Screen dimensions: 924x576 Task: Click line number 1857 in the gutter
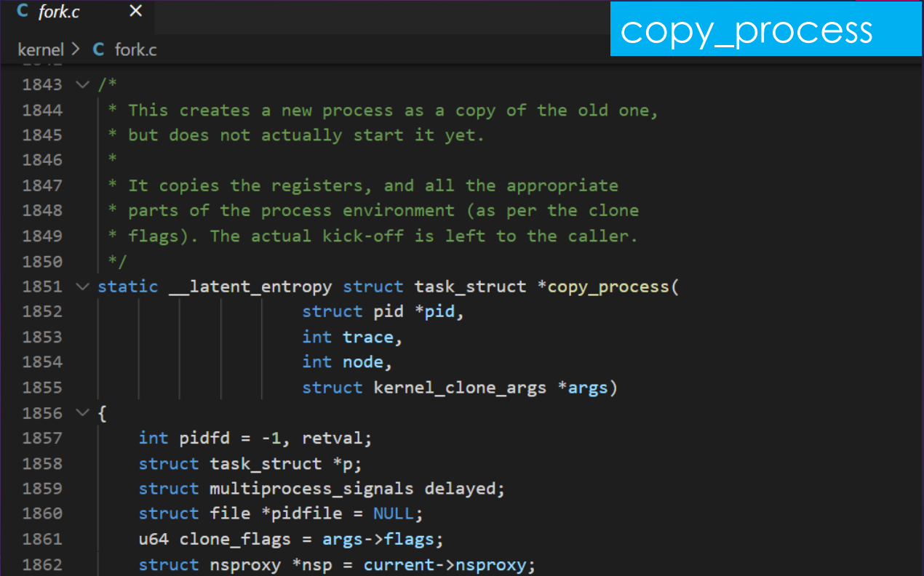[x=42, y=439]
